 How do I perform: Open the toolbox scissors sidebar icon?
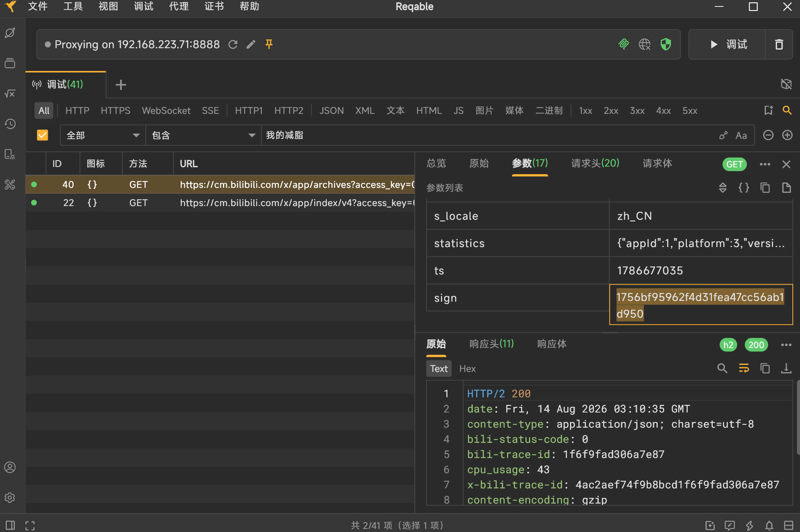[10, 184]
